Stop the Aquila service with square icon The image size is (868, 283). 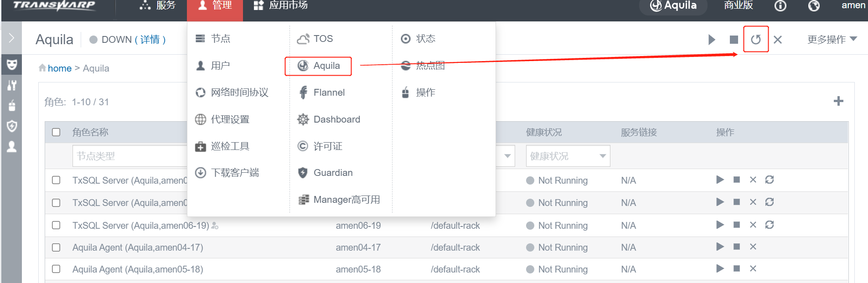point(734,40)
